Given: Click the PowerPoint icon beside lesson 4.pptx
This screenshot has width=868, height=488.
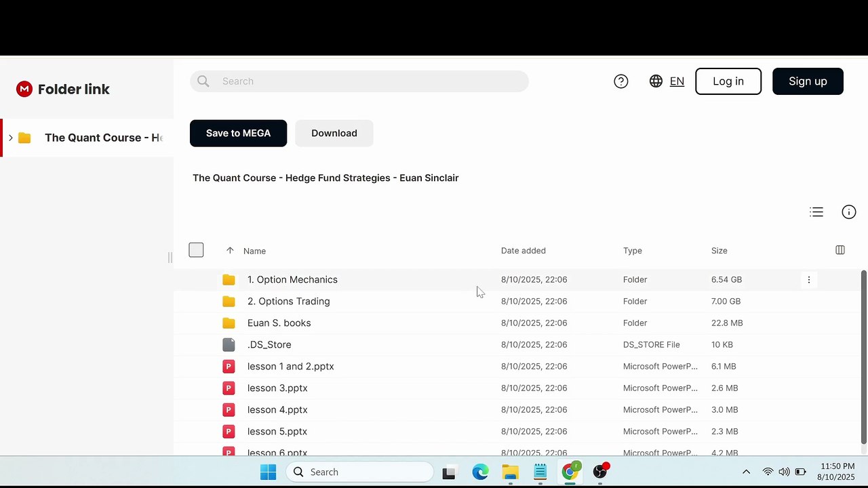Looking at the screenshot, I should pos(229,409).
